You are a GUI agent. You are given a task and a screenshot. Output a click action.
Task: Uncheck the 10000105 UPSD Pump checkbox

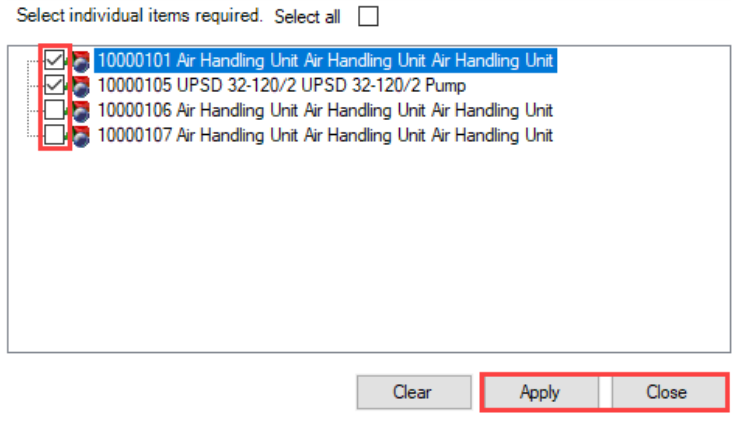[x=54, y=85]
